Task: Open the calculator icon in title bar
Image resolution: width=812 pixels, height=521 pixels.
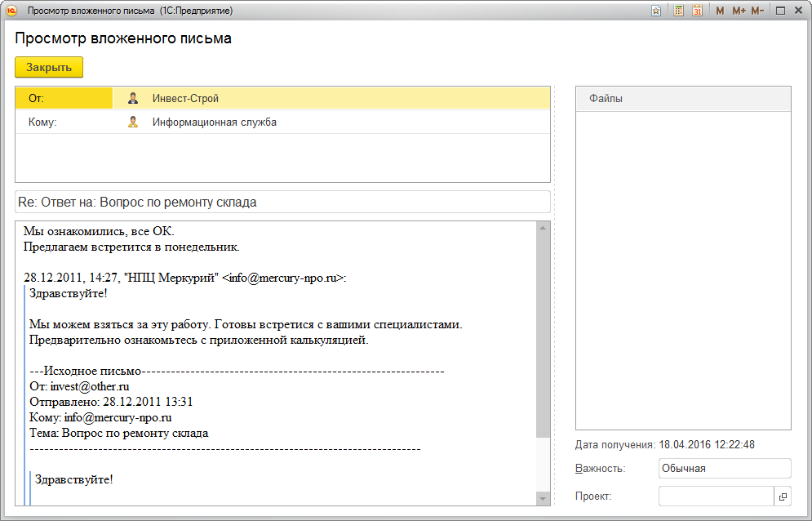Action: (x=678, y=11)
